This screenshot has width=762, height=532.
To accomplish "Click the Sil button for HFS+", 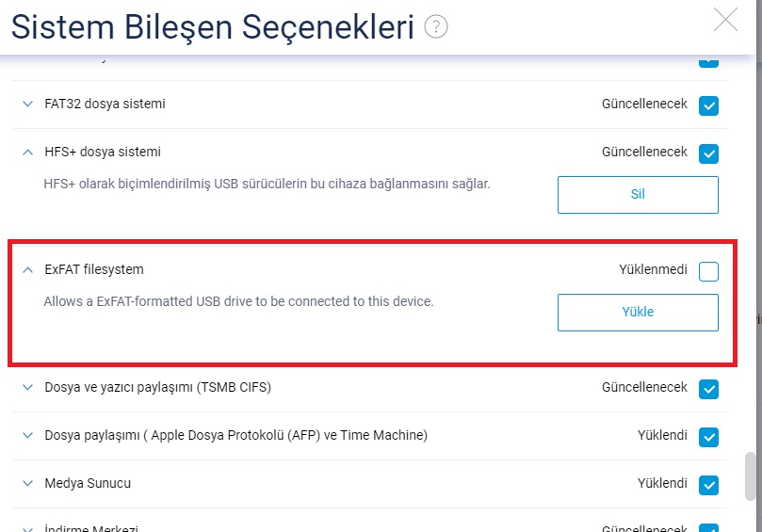I will [638, 195].
